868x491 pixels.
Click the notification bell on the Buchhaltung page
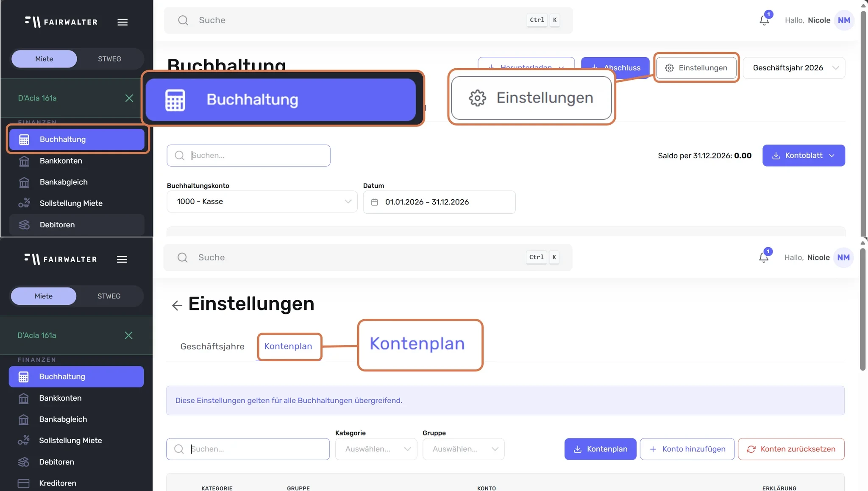pyautogui.click(x=765, y=20)
